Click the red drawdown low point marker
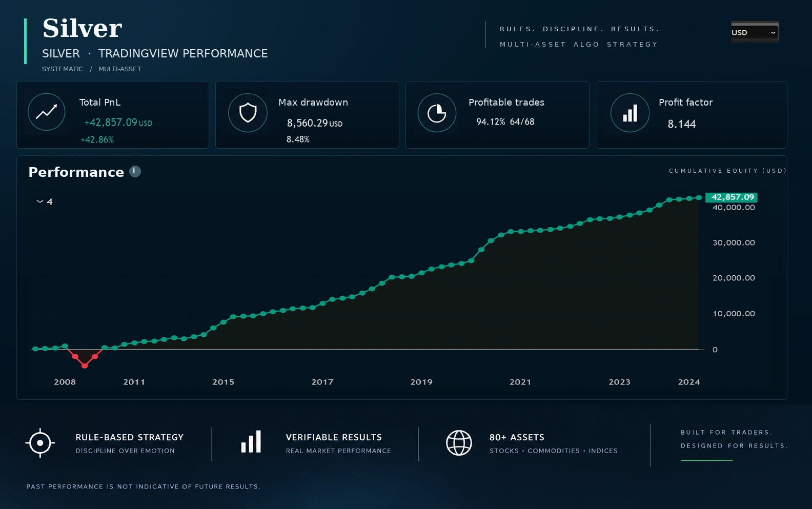 point(85,365)
